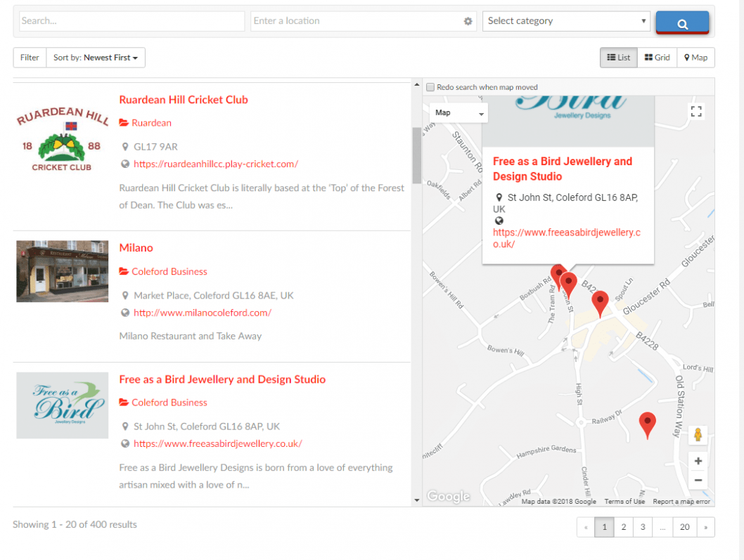This screenshot has height=560, width=744.
Task: Click folder icon beside Ruardean category
Action: coord(124,123)
